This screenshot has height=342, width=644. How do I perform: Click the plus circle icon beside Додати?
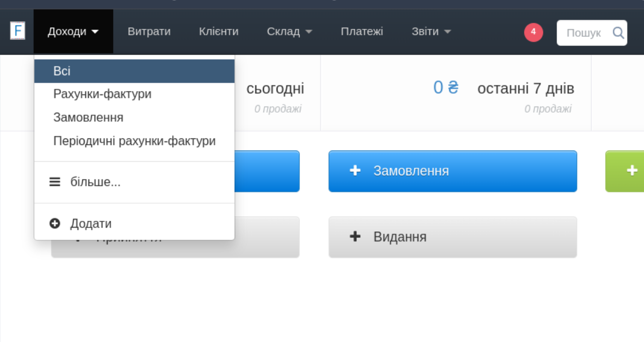coord(55,223)
